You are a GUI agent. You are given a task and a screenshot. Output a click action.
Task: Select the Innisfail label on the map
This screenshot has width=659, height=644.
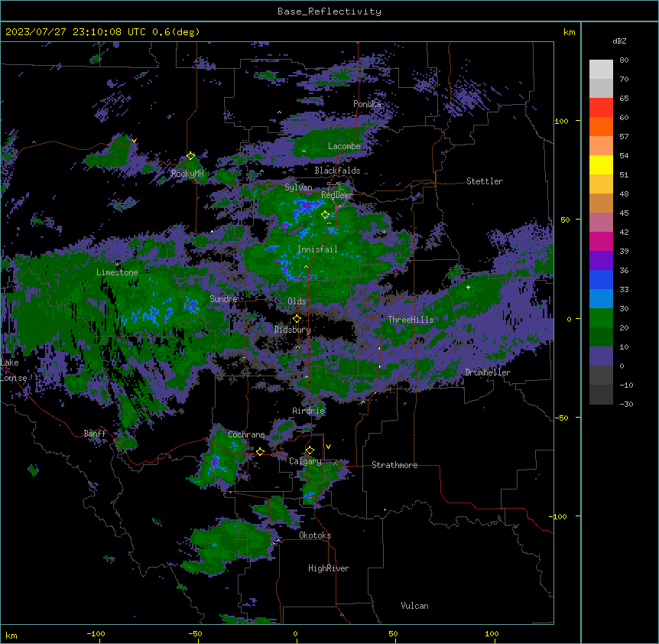[317, 249]
